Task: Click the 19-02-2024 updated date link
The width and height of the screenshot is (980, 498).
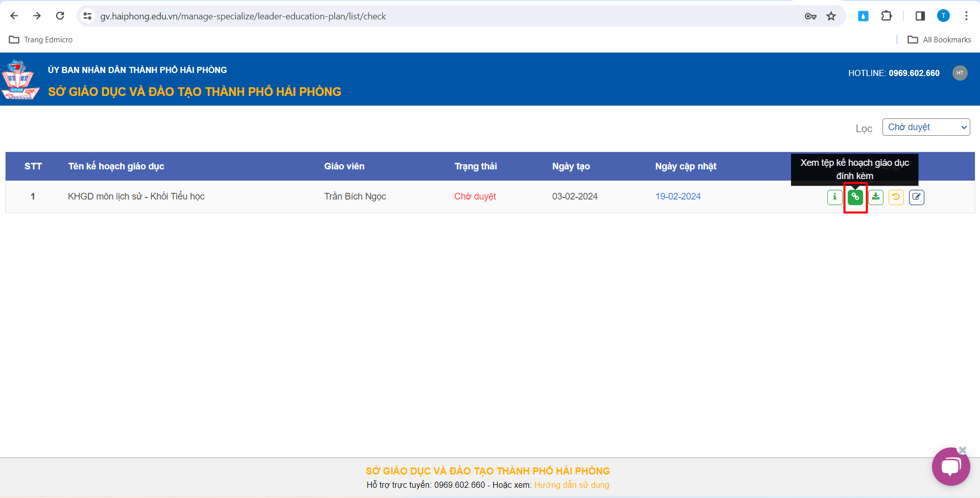Action: tap(678, 196)
